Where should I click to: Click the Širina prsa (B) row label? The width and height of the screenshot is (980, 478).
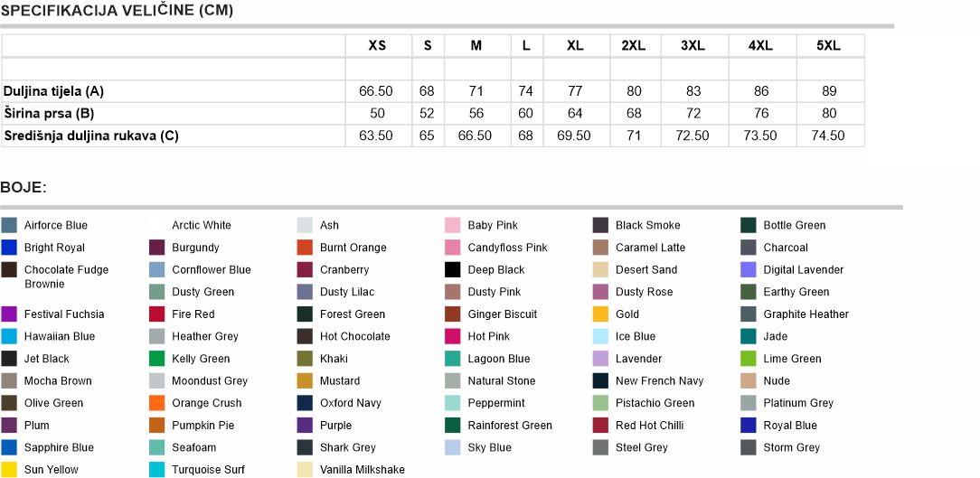(x=49, y=114)
